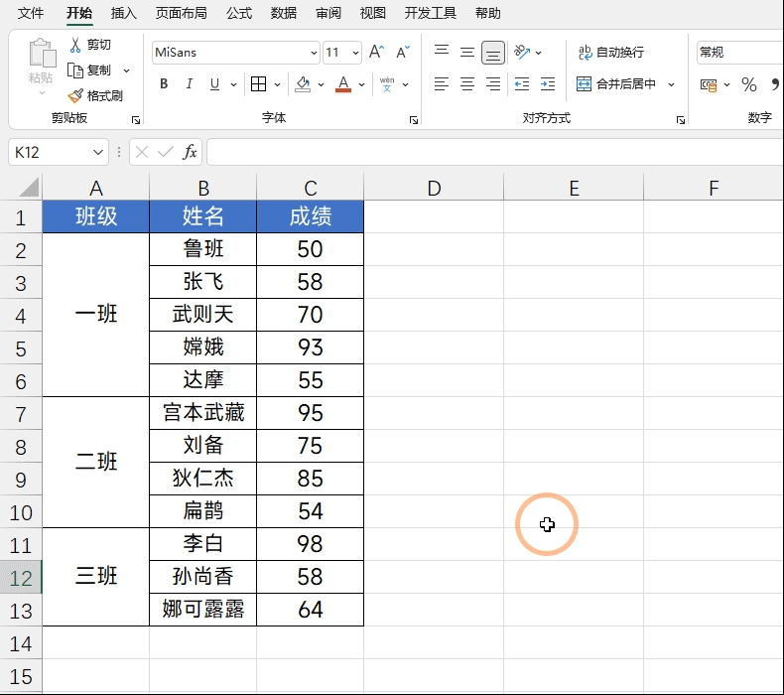This screenshot has height=695, width=784.
Task: Switch to the 页面布局 tab
Action: 181,14
